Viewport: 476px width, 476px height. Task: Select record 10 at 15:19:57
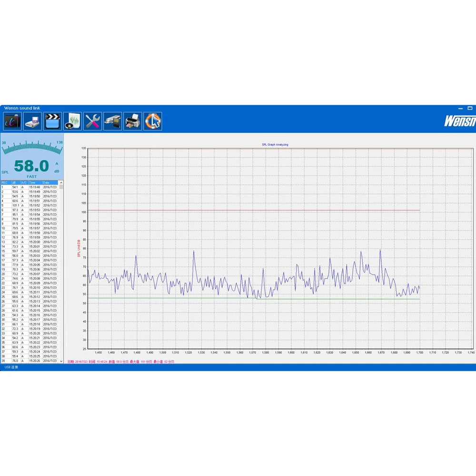(30, 228)
